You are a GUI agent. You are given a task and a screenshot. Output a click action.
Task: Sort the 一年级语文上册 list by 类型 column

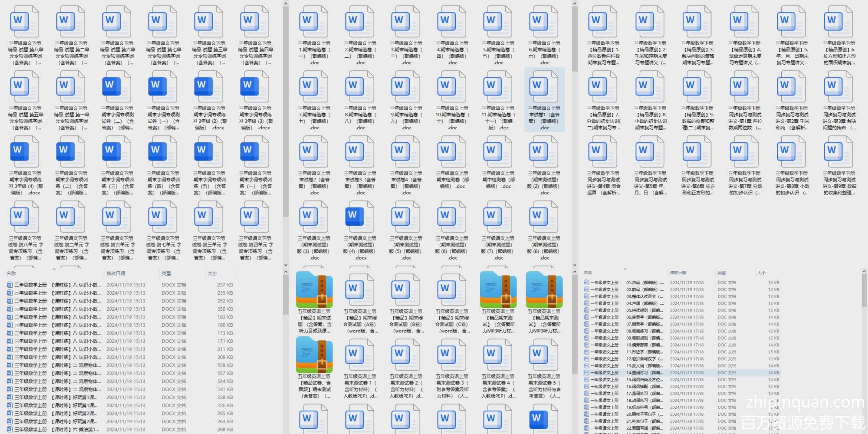722,273
